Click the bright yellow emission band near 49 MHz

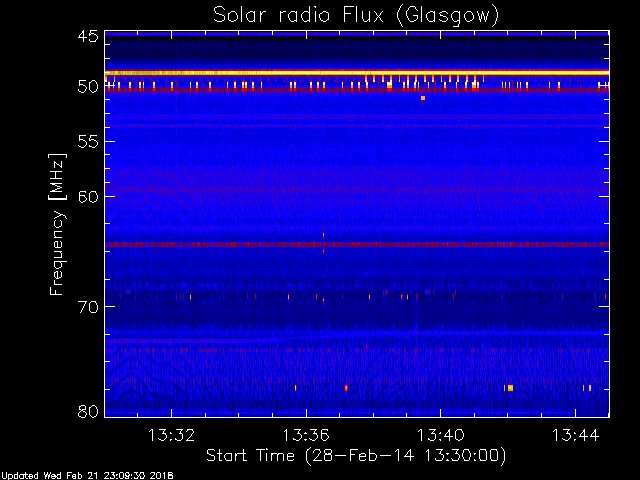tap(357, 73)
